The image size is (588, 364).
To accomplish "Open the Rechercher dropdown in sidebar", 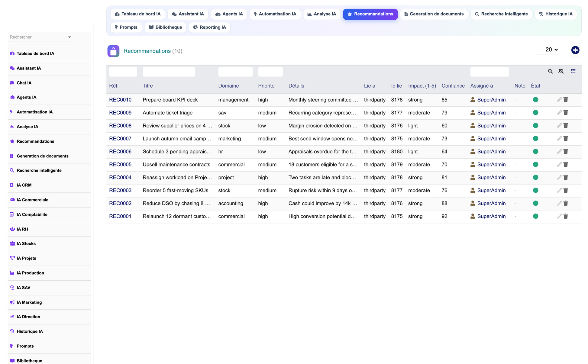I will click(x=40, y=37).
